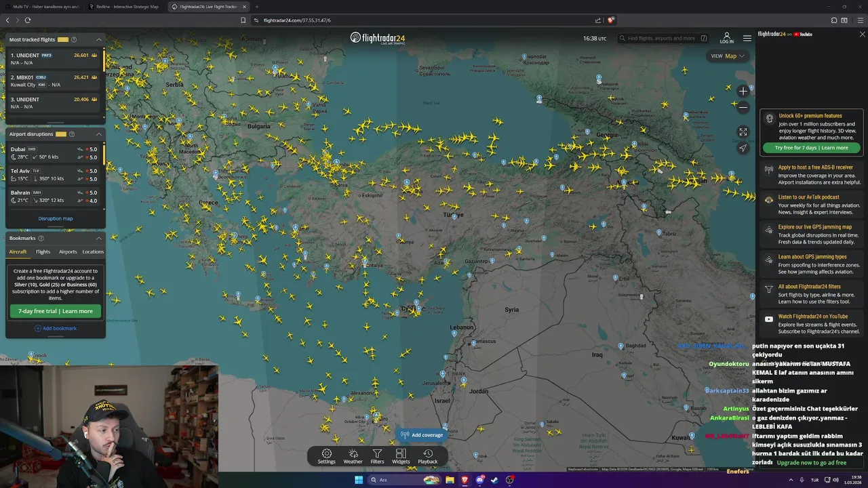Switch to Multi TV browser tab

(x=42, y=7)
